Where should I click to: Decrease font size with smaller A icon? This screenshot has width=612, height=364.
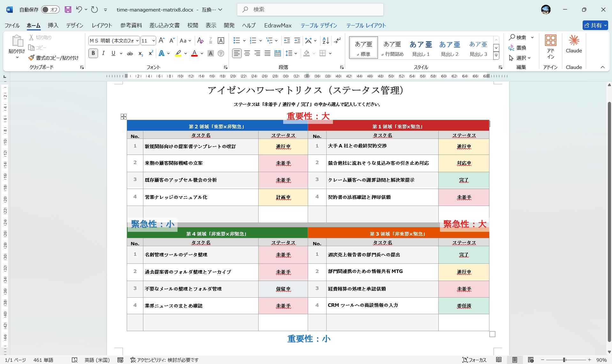point(172,41)
